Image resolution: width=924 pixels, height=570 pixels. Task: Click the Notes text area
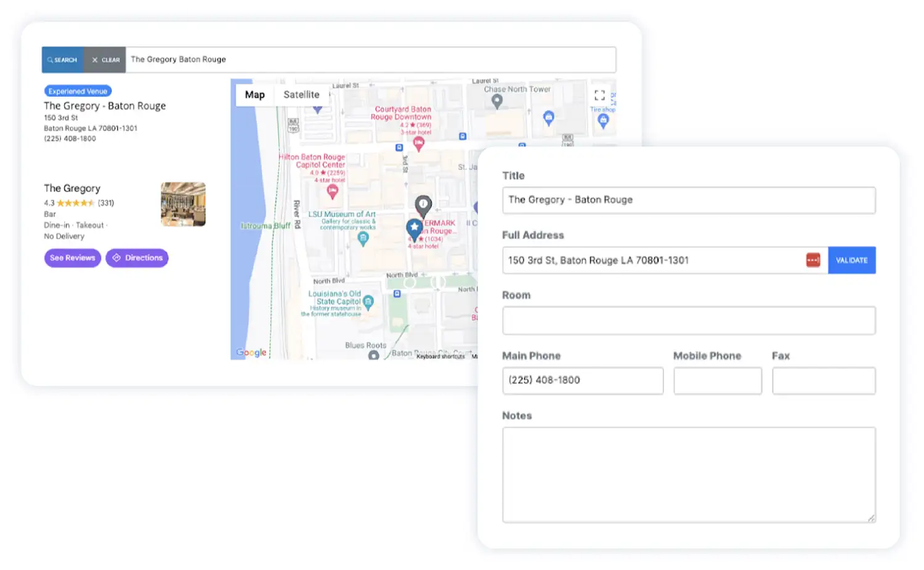pos(688,475)
